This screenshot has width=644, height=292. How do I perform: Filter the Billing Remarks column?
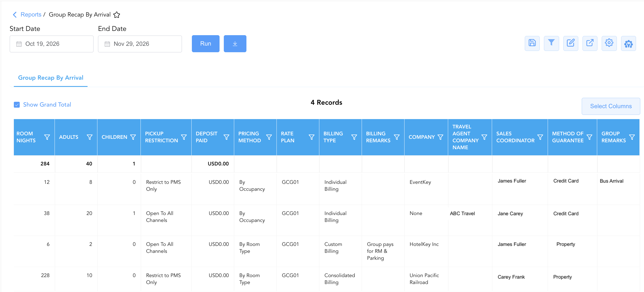397,137
